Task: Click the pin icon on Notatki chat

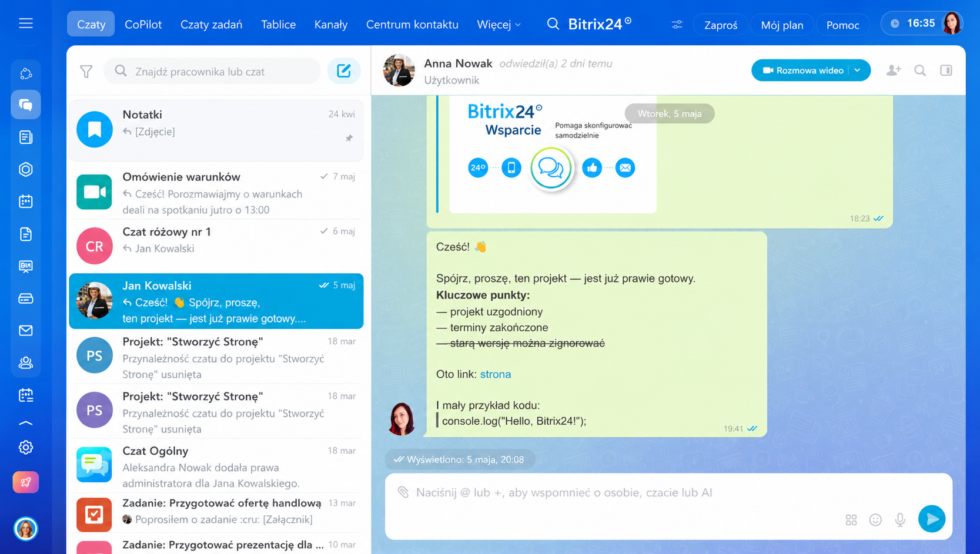Action: pos(349,138)
